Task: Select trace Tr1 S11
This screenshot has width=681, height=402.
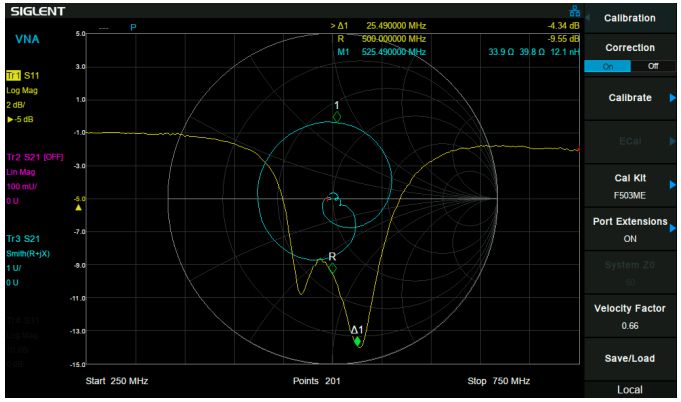Action: (x=23, y=76)
